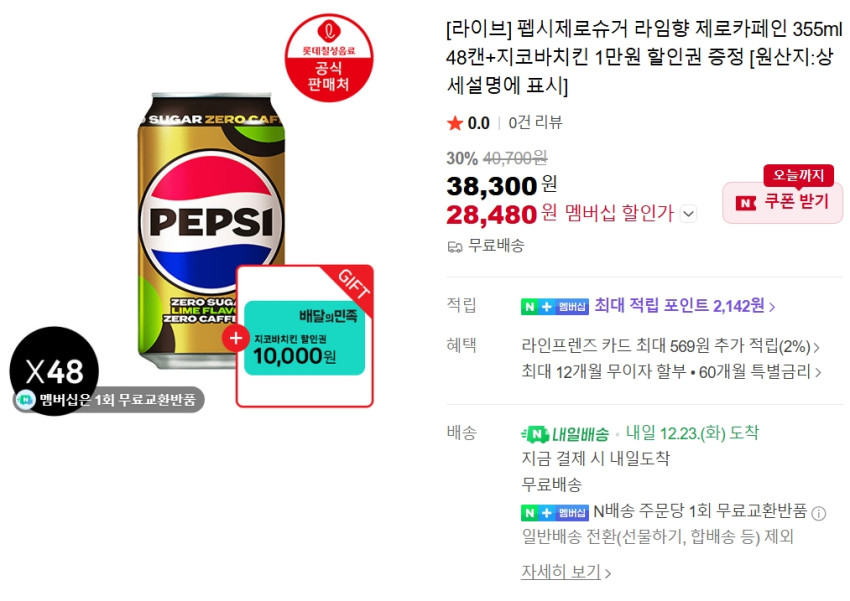Click the red plus icon on gift coupon

(236, 337)
